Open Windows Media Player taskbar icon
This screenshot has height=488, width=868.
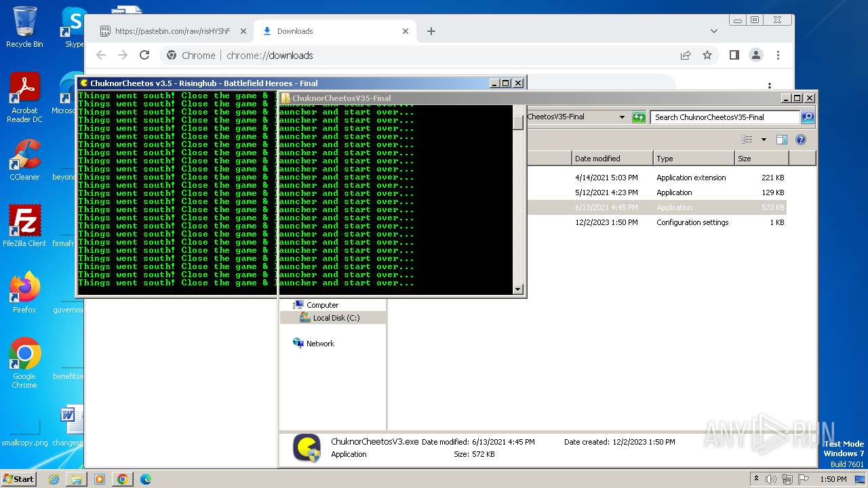[100, 479]
